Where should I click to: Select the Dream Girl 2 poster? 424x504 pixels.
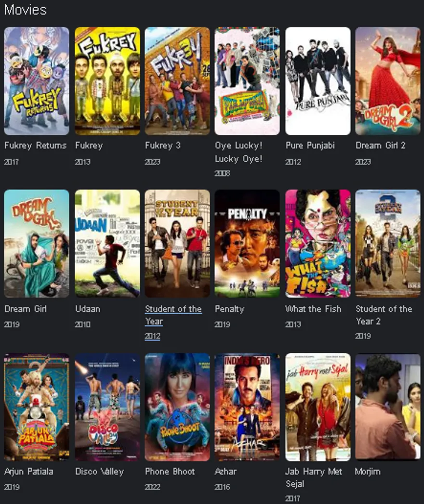[x=388, y=81]
